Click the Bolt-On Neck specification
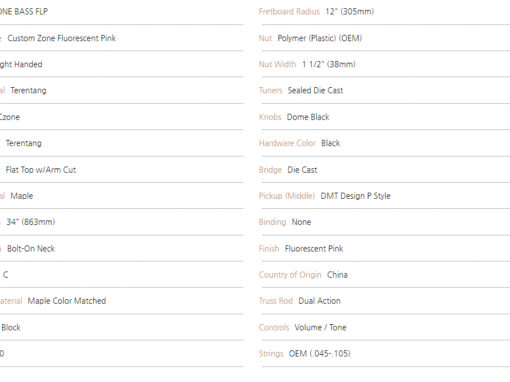The image size is (510, 382). click(31, 249)
